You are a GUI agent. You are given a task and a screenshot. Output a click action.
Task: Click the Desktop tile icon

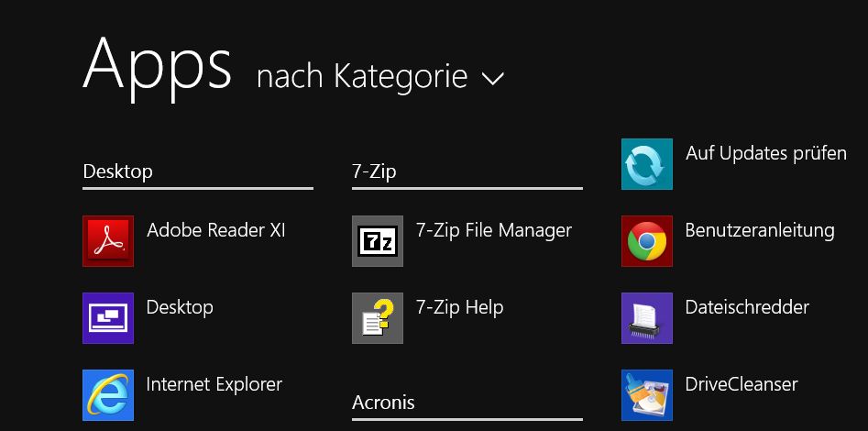tap(108, 318)
